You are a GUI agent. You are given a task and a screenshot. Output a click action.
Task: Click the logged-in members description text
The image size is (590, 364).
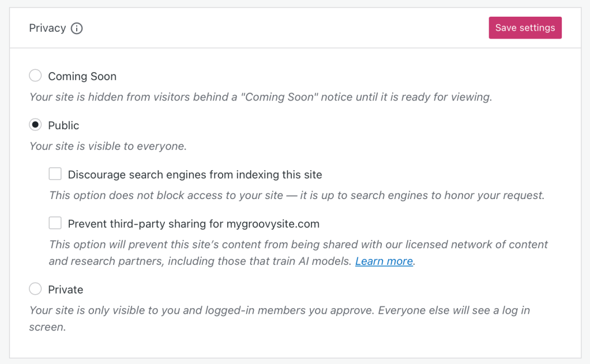[279, 310]
